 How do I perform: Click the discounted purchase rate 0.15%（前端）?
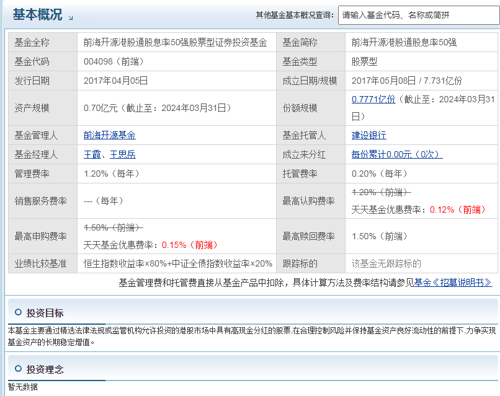click(x=190, y=245)
